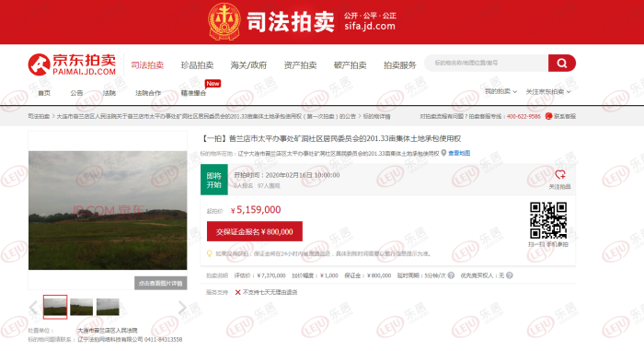The height and width of the screenshot is (351, 644).
Task: Click the auction title starting 【一拍】
Action: [330, 139]
